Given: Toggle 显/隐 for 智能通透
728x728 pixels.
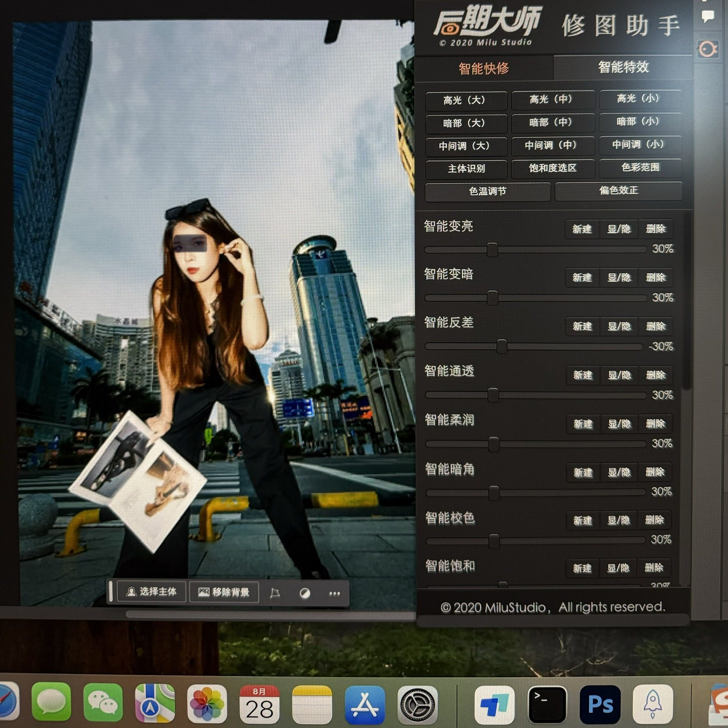Looking at the screenshot, I should click(x=619, y=375).
